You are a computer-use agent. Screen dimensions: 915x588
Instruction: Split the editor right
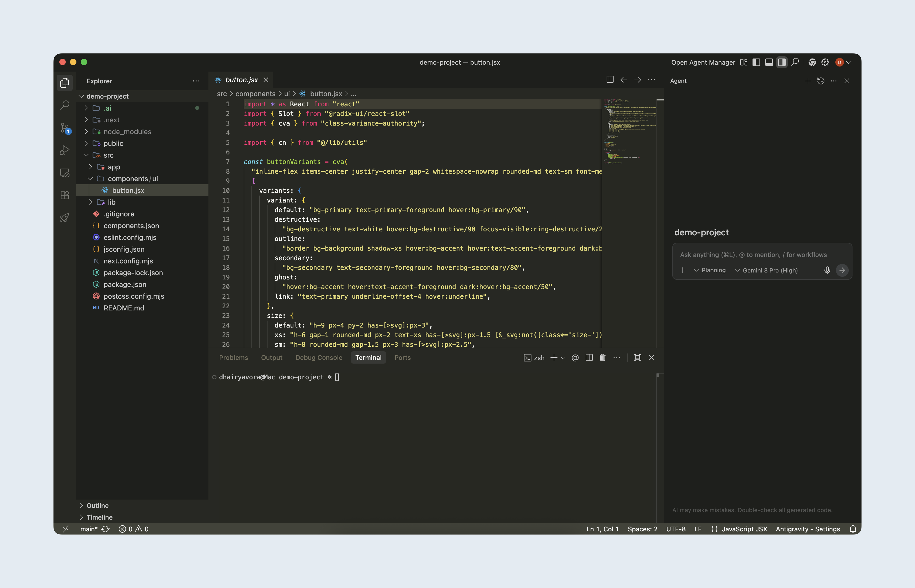(x=610, y=80)
